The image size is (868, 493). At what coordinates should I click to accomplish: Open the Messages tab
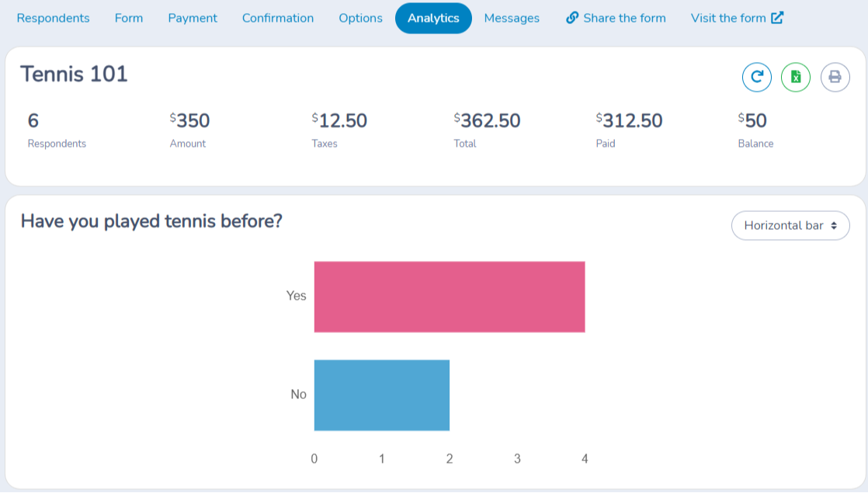512,19
